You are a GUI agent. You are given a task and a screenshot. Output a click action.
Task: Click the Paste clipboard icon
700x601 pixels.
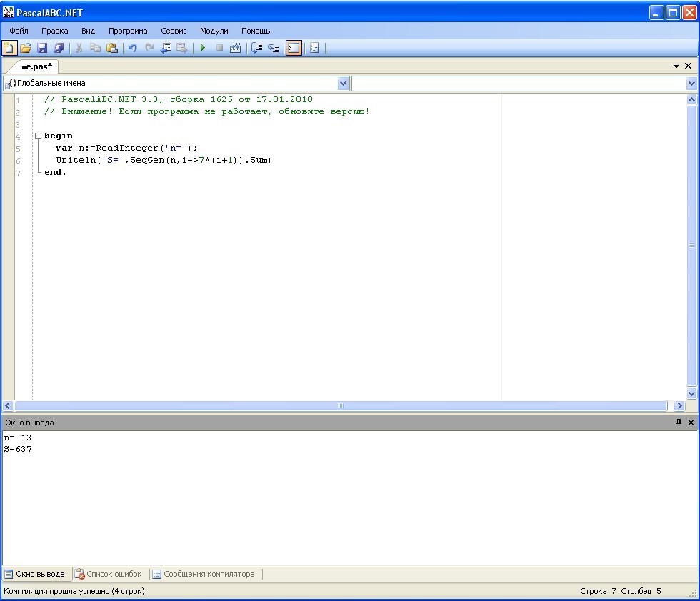coord(112,48)
